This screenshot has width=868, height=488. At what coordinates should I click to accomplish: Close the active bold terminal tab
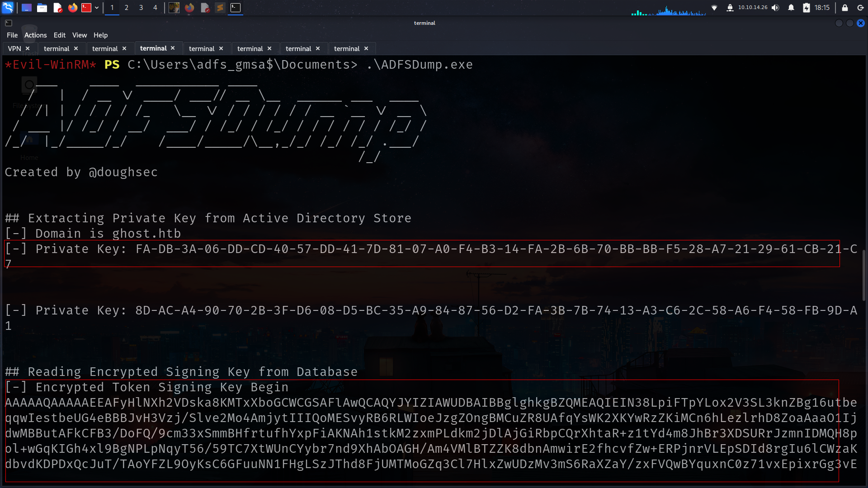pyautogui.click(x=173, y=48)
